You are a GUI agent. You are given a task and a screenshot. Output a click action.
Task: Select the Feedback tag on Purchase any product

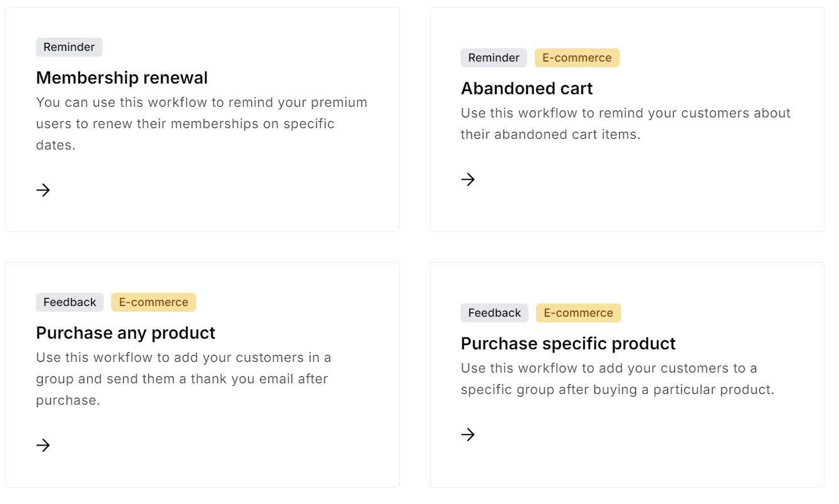click(x=69, y=302)
